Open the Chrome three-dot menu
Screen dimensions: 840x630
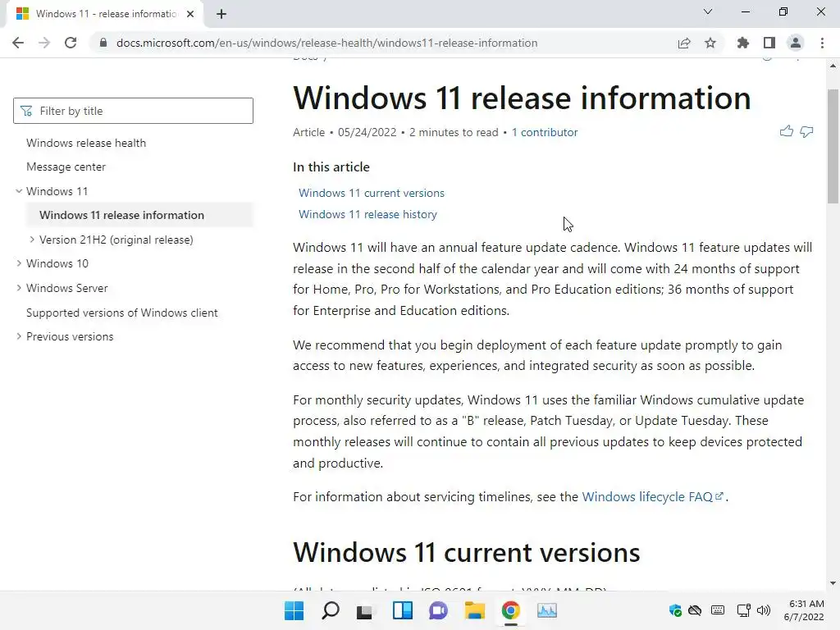coord(822,43)
